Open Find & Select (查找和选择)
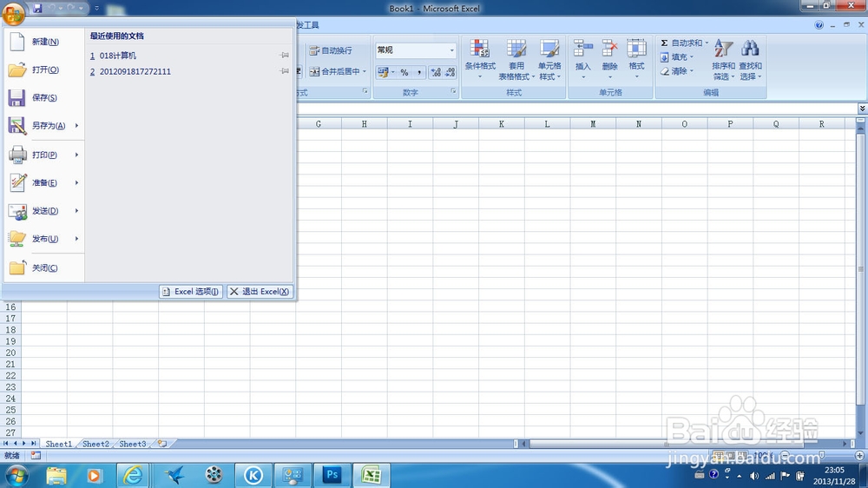 coord(750,59)
